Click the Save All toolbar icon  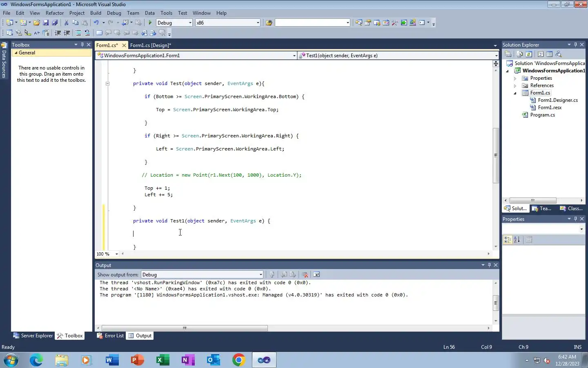55,22
